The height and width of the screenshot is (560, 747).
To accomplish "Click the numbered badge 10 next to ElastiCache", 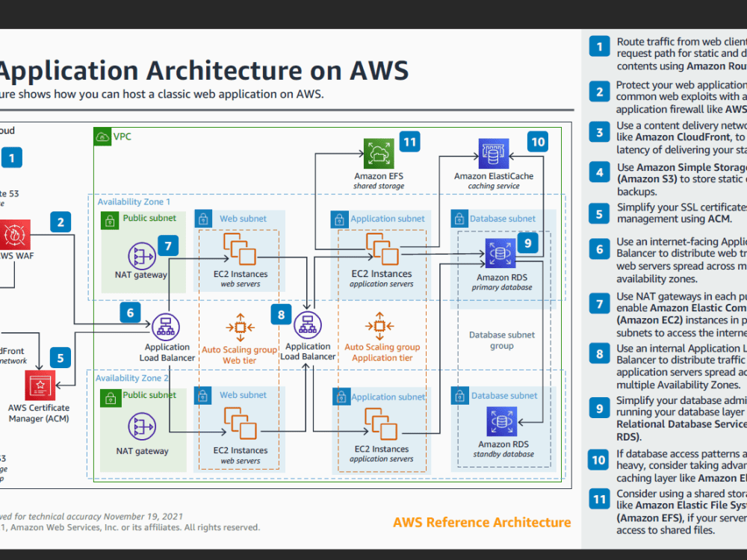I will click(x=538, y=141).
